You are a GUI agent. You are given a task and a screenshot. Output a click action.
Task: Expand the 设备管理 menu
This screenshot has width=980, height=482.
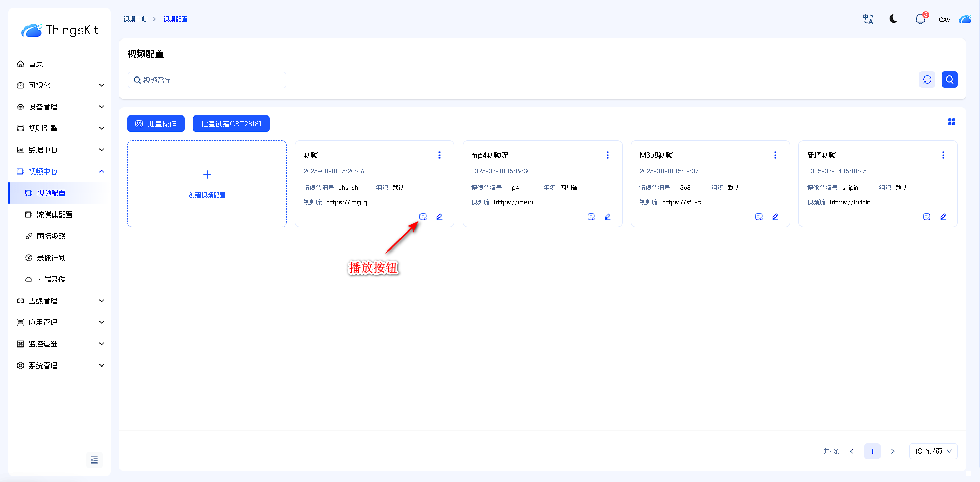(60, 107)
